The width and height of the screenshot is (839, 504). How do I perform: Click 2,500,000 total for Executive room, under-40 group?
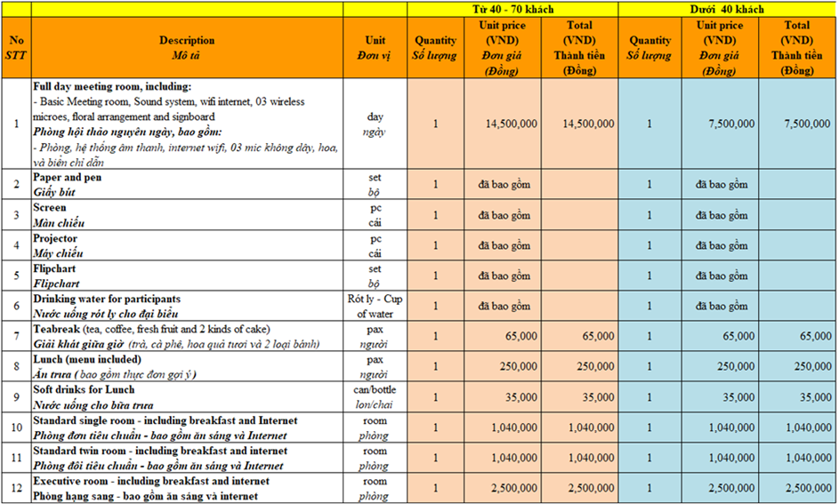coord(796,488)
